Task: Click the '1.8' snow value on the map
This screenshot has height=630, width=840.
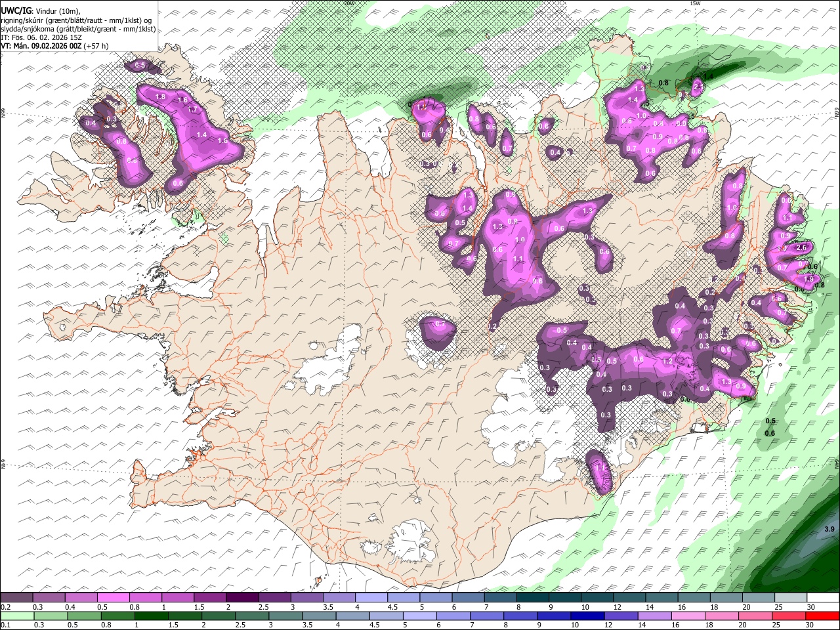Action: pos(161,96)
